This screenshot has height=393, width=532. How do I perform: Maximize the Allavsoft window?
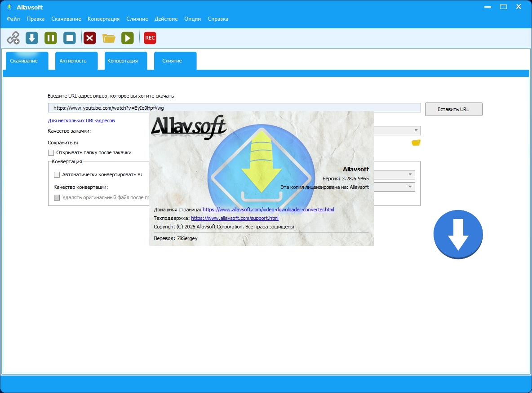(504, 7)
